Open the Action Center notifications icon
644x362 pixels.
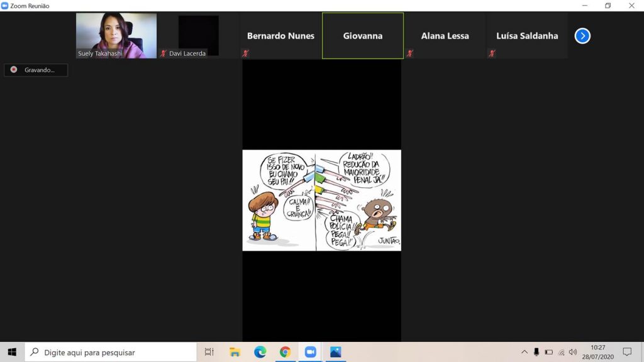627,352
